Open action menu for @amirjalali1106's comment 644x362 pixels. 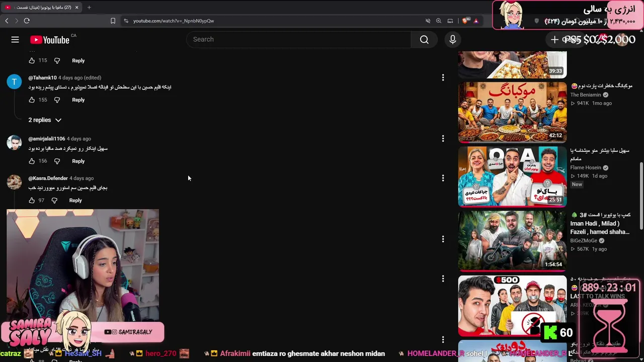pyautogui.click(x=443, y=138)
